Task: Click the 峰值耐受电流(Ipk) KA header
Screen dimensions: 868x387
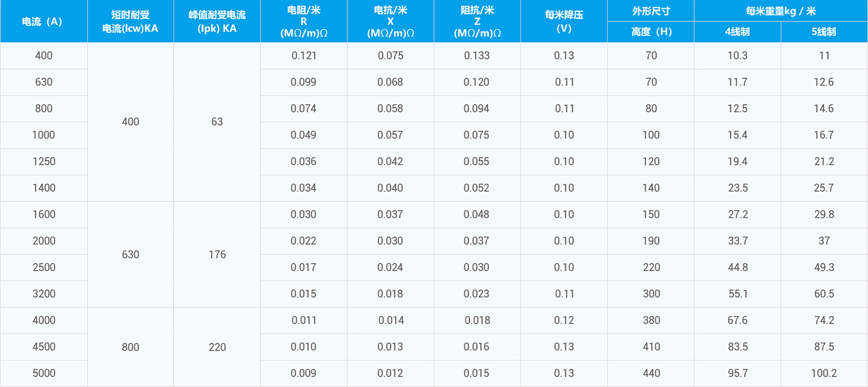Action: [x=217, y=22]
